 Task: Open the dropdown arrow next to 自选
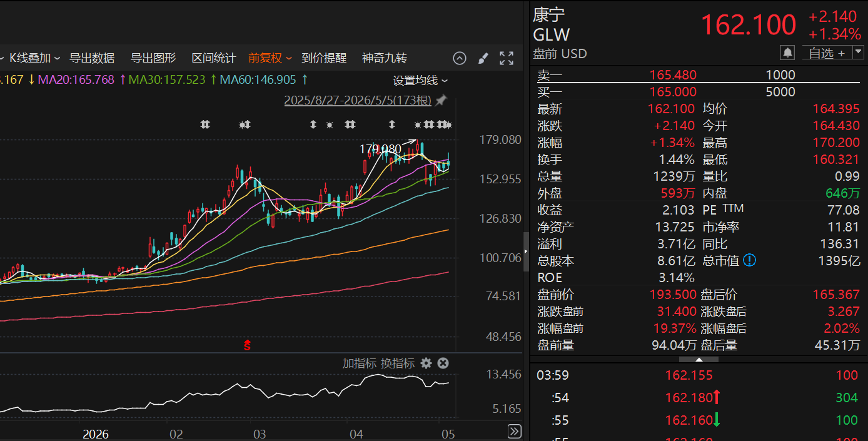tap(857, 53)
